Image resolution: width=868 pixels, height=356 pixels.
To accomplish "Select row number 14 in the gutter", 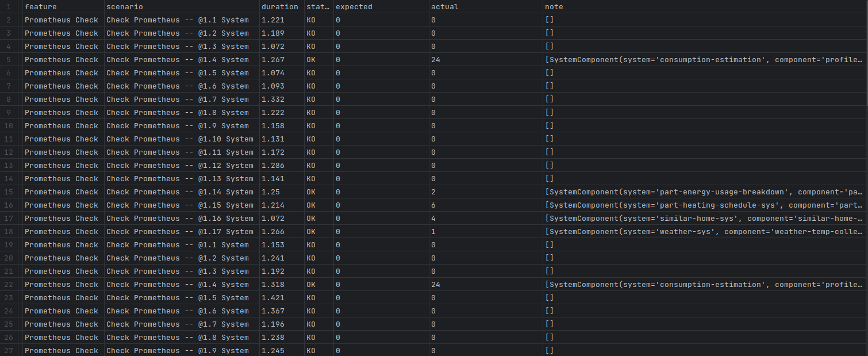I will (x=8, y=179).
